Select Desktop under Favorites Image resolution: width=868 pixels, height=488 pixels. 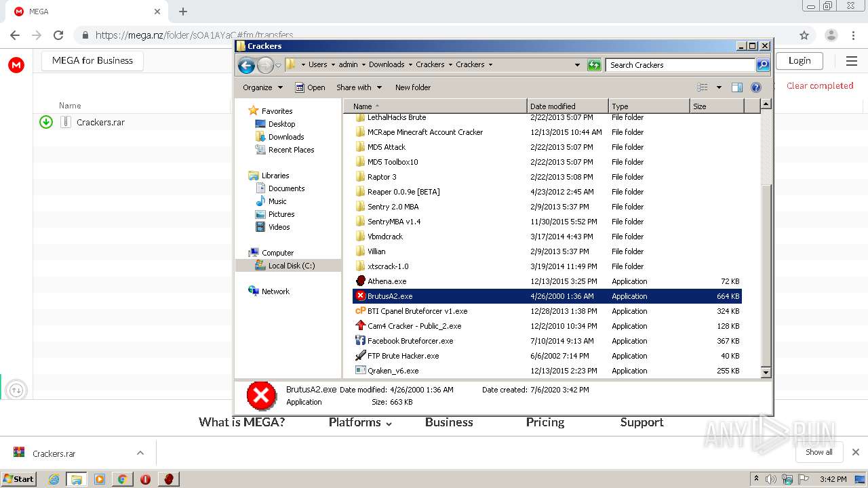[275, 124]
